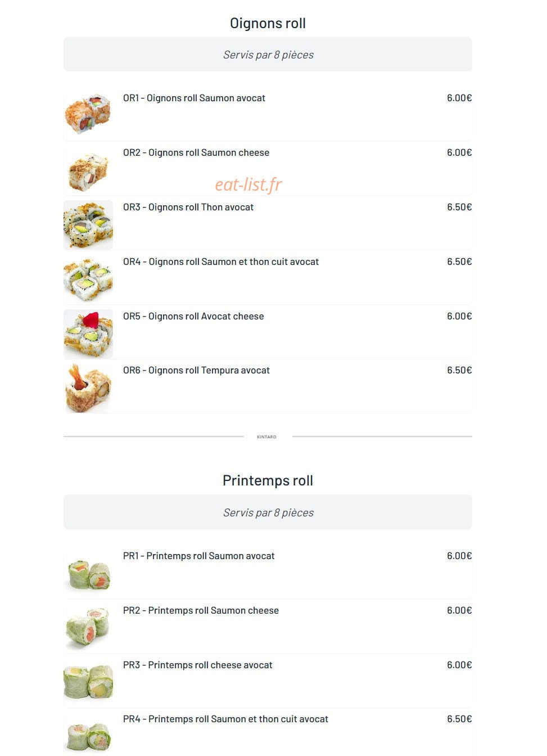Viewport: 547px width, 756px height.
Task: Click the eat-list.fr watermark link
Action: tap(248, 184)
